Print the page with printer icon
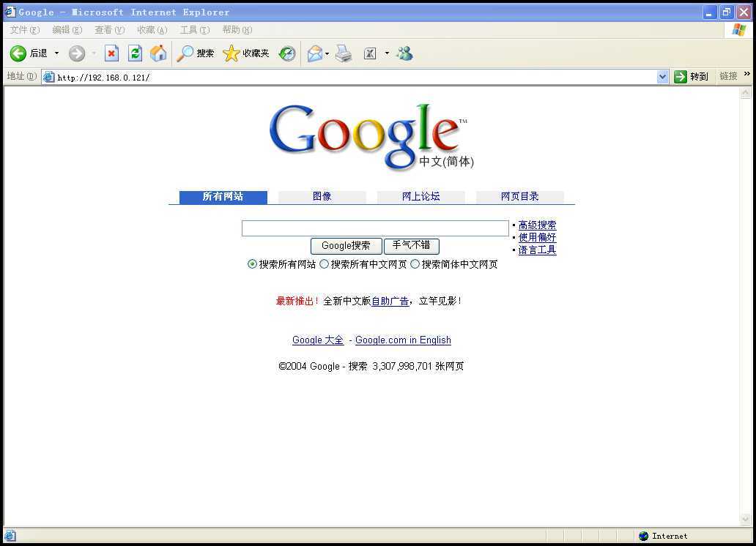The height and width of the screenshot is (546, 756). [x=344, y=53]
